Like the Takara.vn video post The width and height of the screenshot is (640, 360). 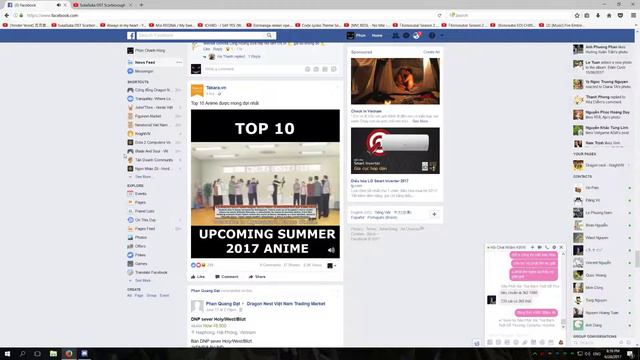pyautogui.click(x=198, y=277)
